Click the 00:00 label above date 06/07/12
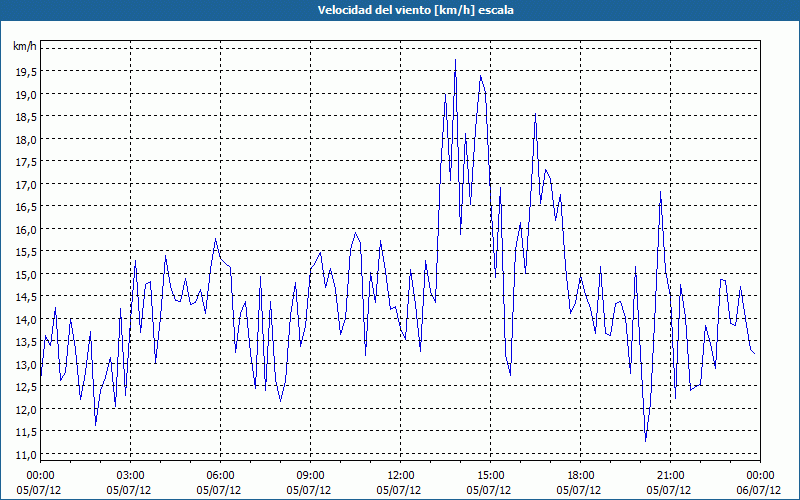The image size is (800, 500). [760, 476]
